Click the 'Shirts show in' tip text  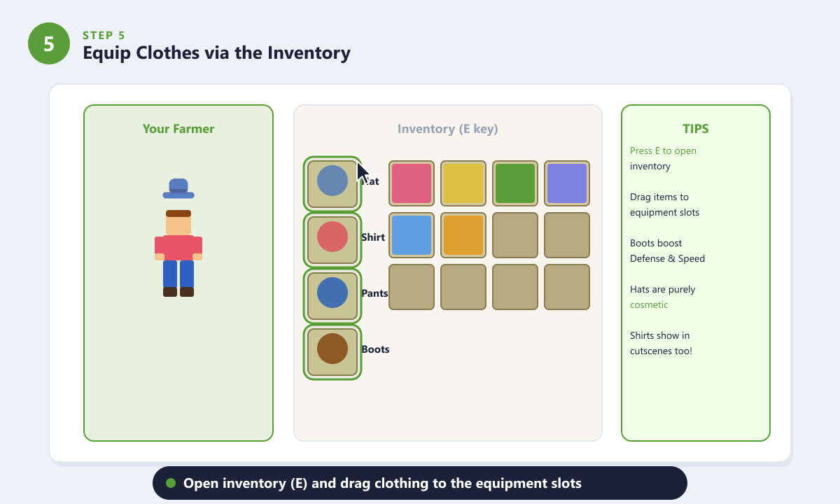pyautogui.click(x=660, y=336)
